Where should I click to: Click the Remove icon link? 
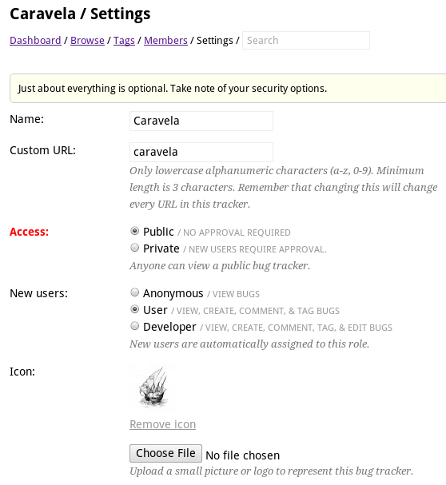point(163,424)
